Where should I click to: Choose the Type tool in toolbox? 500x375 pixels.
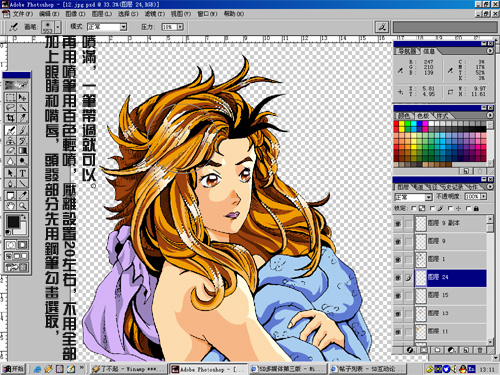click(22, 173)
